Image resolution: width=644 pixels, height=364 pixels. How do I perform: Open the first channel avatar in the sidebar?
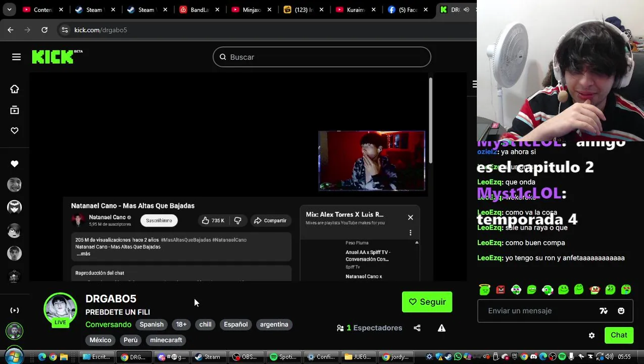pyautogui.click(x=15, y=185)
